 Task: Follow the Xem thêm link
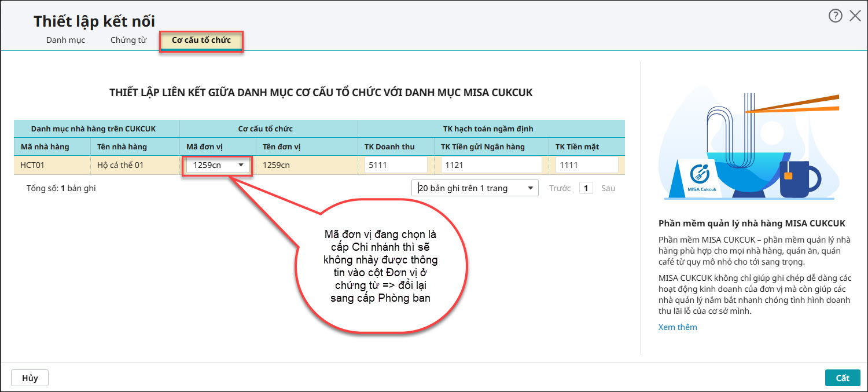tap(678, 327)
